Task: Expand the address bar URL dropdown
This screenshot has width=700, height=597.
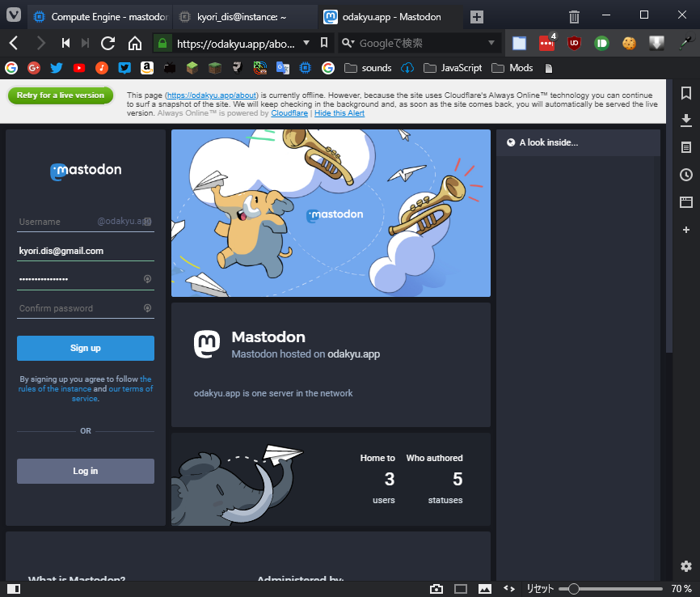Action: [306, 43]
